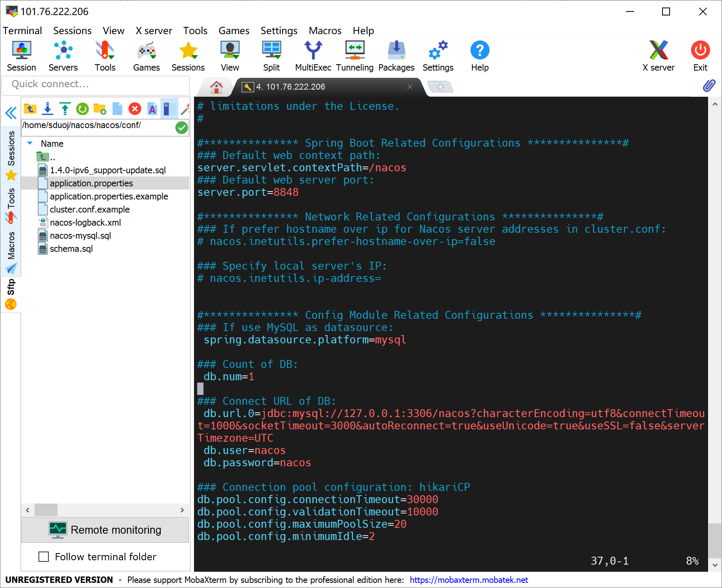Create a new empty file in conf folder
722x588 pixels.
[x=117, y=109]
